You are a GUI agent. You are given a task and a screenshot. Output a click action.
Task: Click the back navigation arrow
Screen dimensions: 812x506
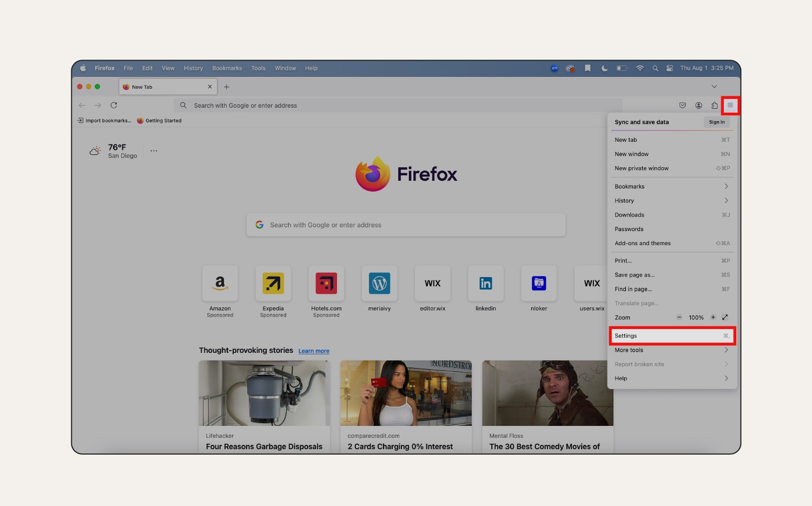click(x=82, y=105)
